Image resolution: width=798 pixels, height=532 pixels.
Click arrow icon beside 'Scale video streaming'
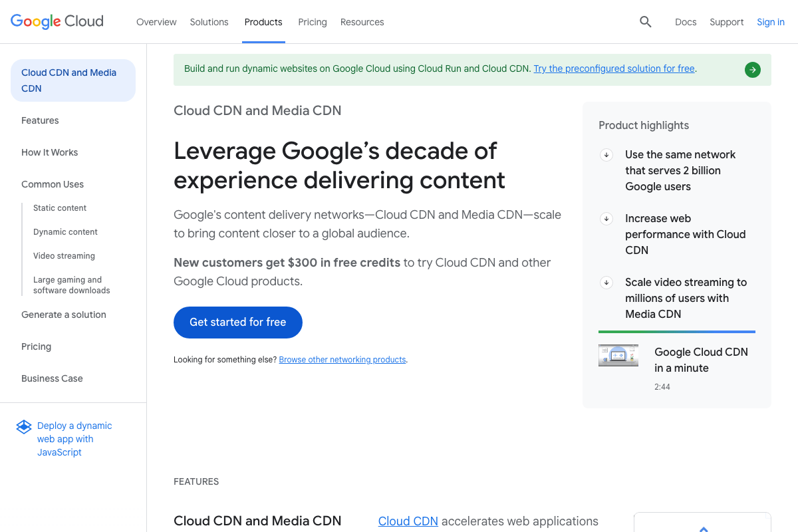[x=606, y=283]
